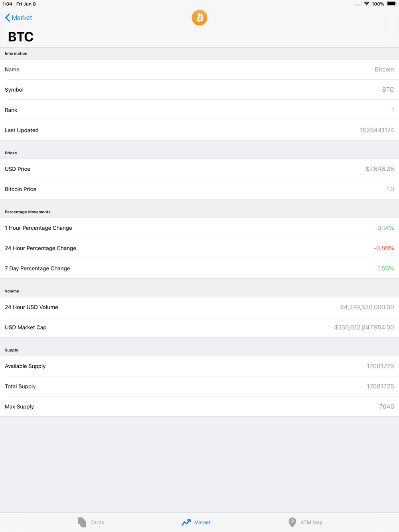Tap the orange Bitcoin logo icon
This screenshot has width=399, height=532.
click(199, 18)
